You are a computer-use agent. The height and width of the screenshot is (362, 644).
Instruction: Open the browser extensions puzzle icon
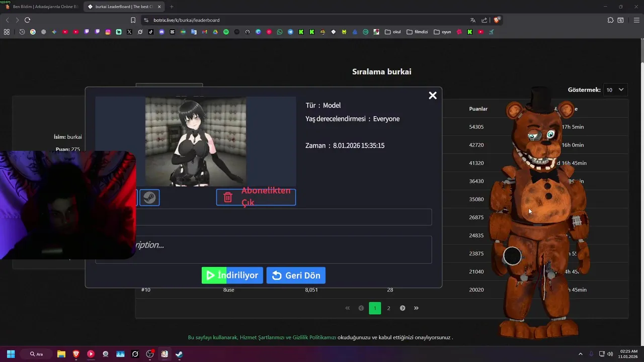tap(610, 20)
